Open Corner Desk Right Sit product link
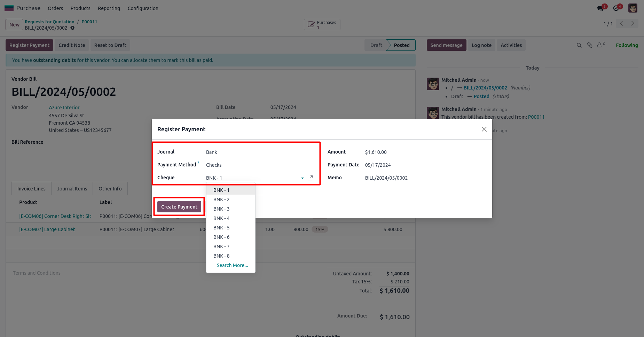The height and width of the screenshot is (337, 644). click(55, 216)
